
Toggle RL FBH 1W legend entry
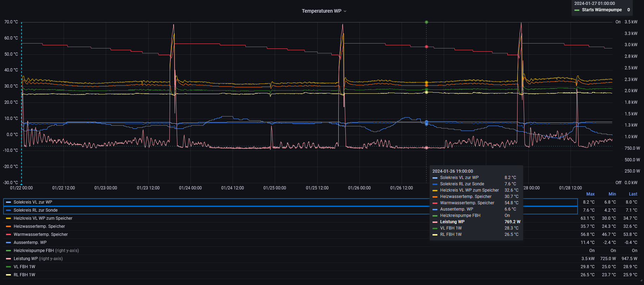point(24,275)
